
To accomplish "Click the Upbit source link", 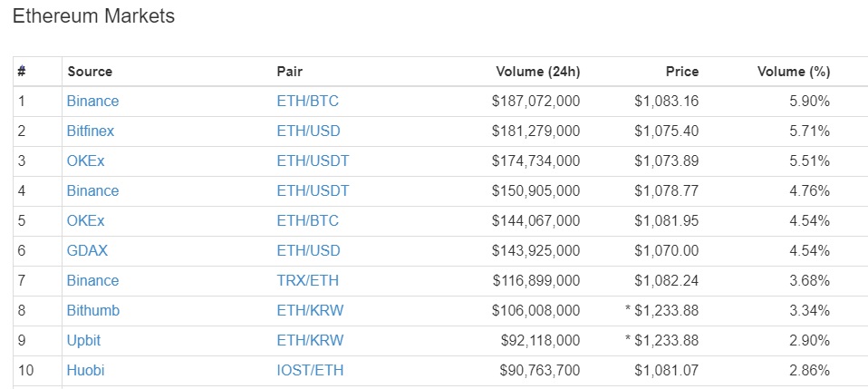I will coord(83,341).
